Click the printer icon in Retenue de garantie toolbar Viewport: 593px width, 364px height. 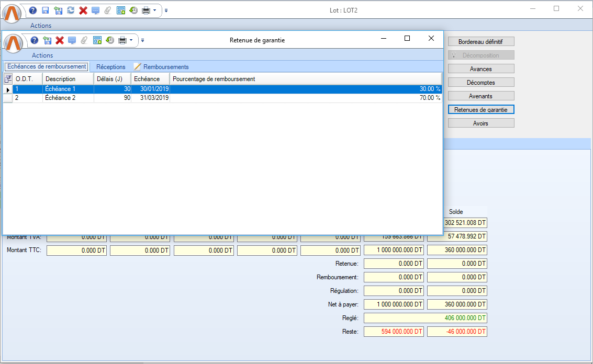[x=122, y=40]
